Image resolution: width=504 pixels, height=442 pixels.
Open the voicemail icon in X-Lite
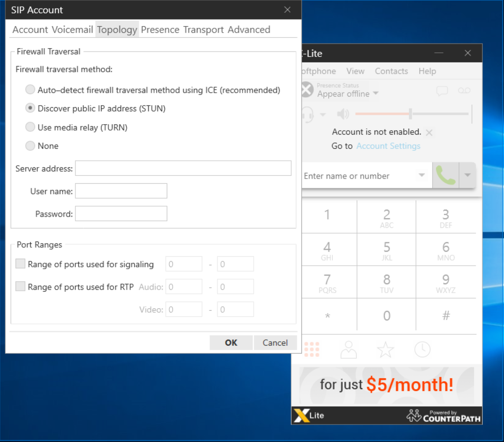pos(464,91)
